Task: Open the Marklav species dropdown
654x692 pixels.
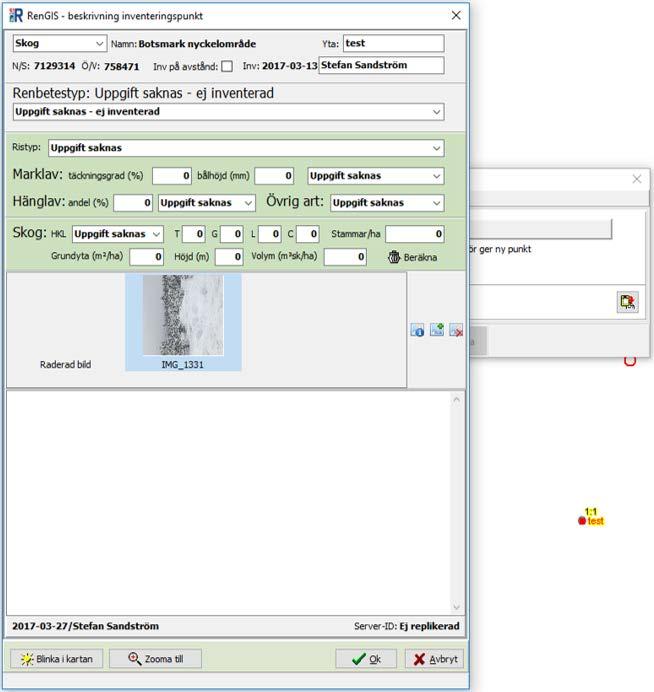Action: coord(376,176)
